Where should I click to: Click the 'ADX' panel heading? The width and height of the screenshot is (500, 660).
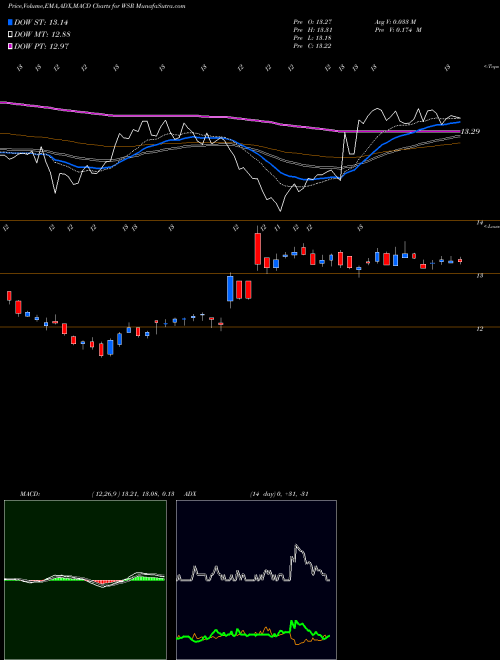[190, 494]
